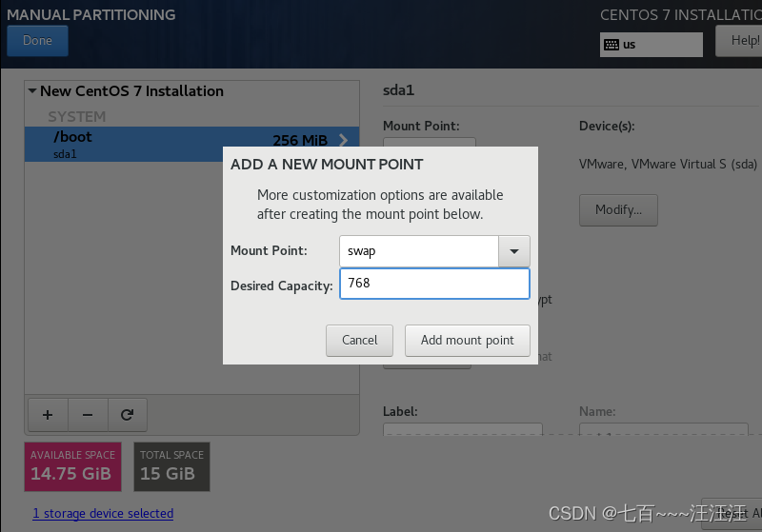Click the swap Mount Point text field
Image resolution: width=762 pixels, height=532 pixels.
[x=419, y=251]
